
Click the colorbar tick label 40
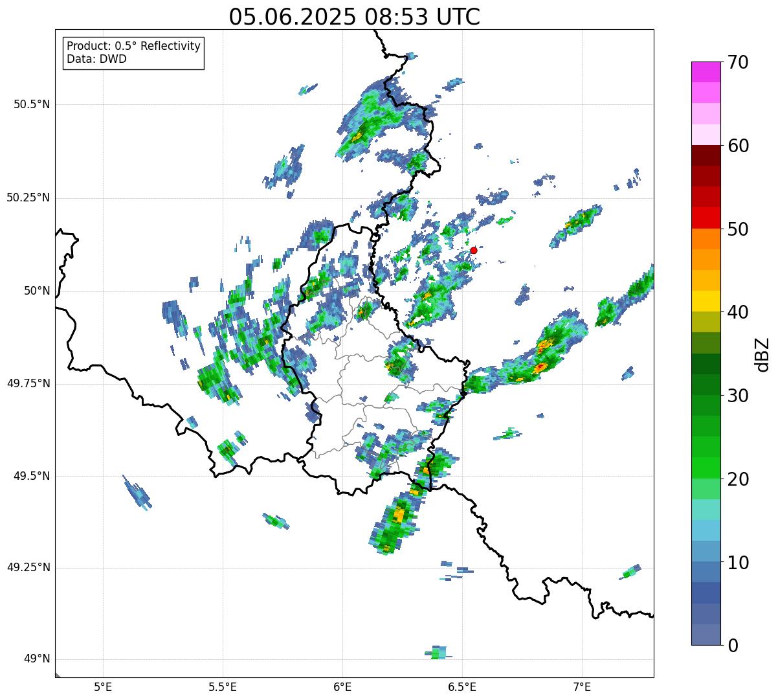click(739, 312)
